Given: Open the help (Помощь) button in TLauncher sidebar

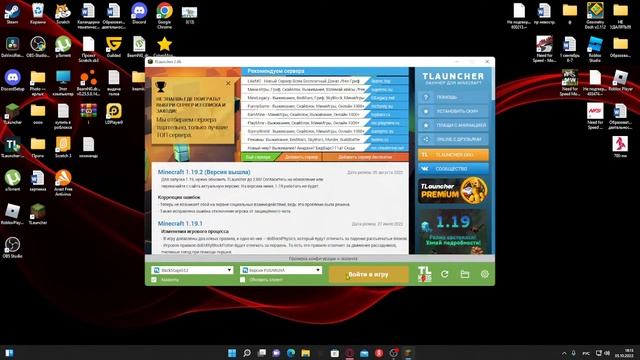Looking at the screenshot, I should [x=453, y=97].
